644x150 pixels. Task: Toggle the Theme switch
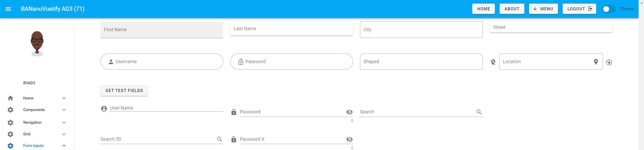pos(609,9)
